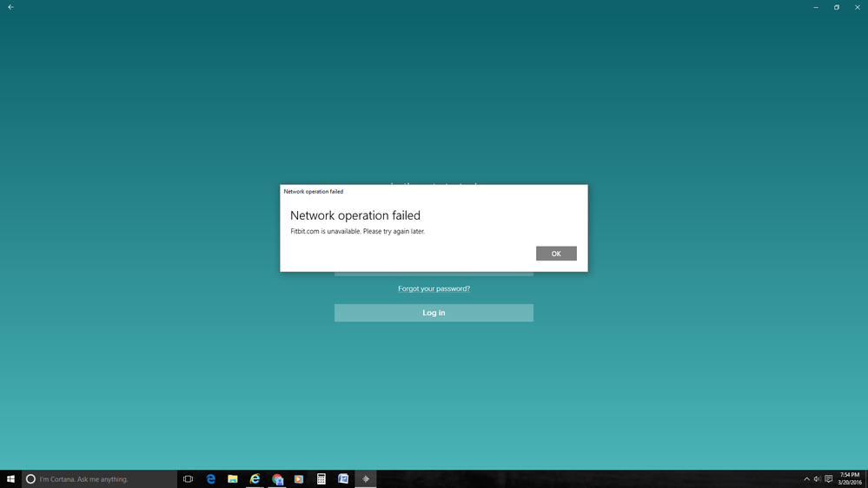
Task: Restore down the Fitbit app window
Action: click(x=837, y=7)
